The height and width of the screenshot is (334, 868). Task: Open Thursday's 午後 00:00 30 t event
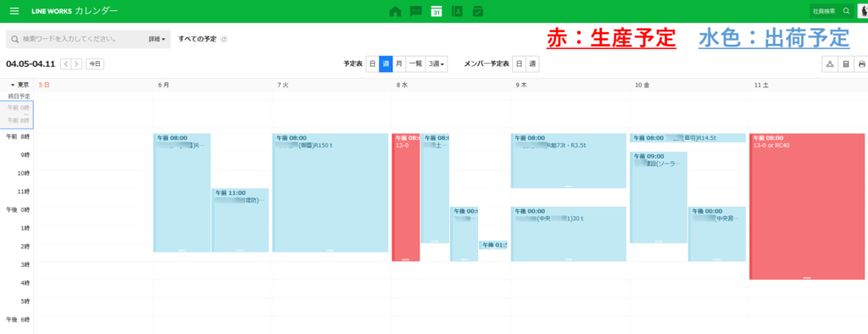(569, 234)
